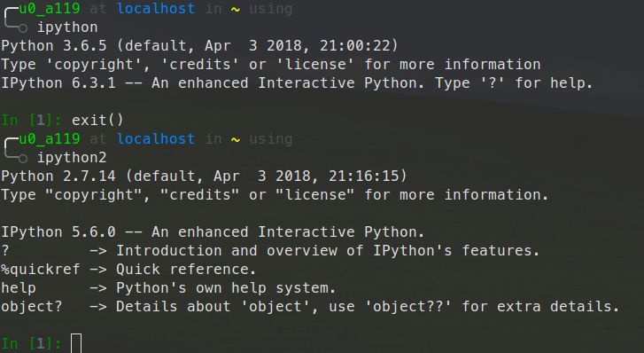The image size is (644, 353).
Task: Click the IPython 5.6.0 banner line
Action: 213,232
